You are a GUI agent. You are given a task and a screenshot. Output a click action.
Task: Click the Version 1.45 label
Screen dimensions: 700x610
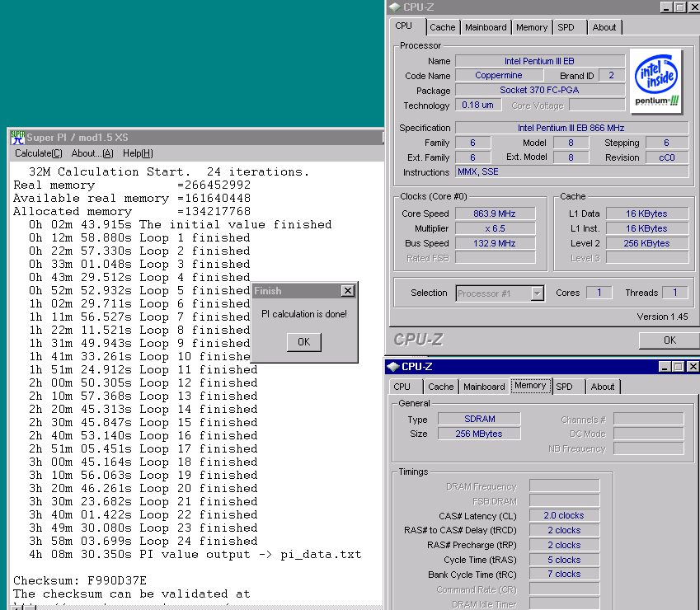tap(663, 317)
